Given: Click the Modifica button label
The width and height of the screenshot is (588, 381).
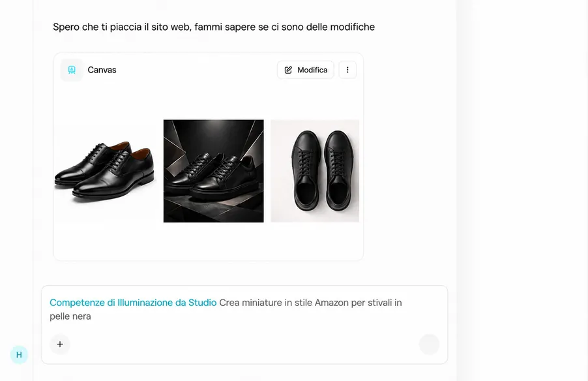Looking at the screenshot, I should pos(312,70).
